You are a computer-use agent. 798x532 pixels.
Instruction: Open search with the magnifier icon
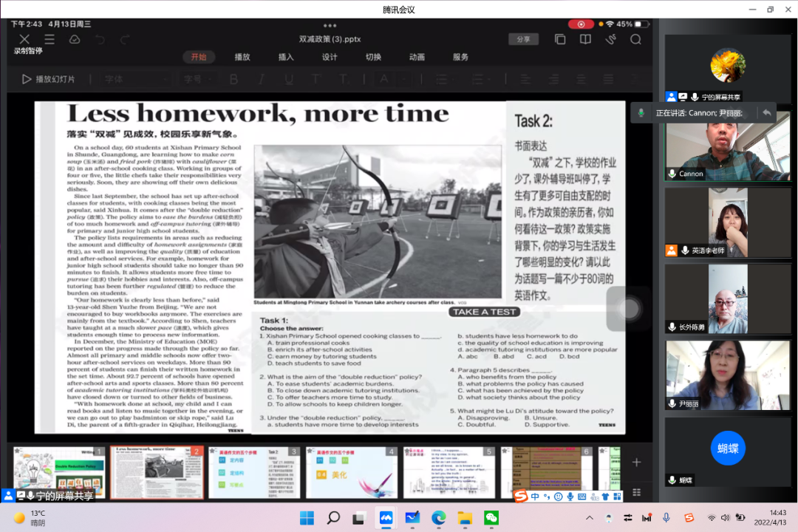[635, 39]
